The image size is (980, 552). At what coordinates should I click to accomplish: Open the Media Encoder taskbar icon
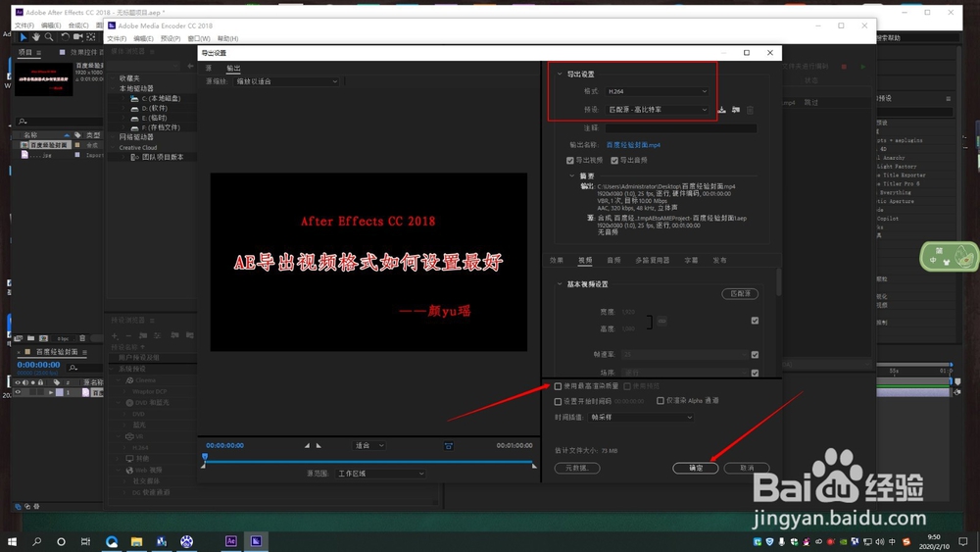coord(256,541)
